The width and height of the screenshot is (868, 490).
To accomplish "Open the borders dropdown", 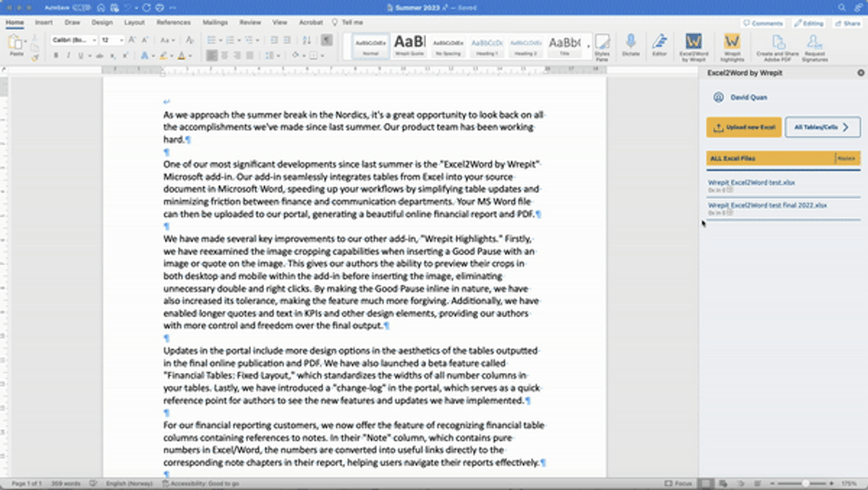I will [321, 56].
